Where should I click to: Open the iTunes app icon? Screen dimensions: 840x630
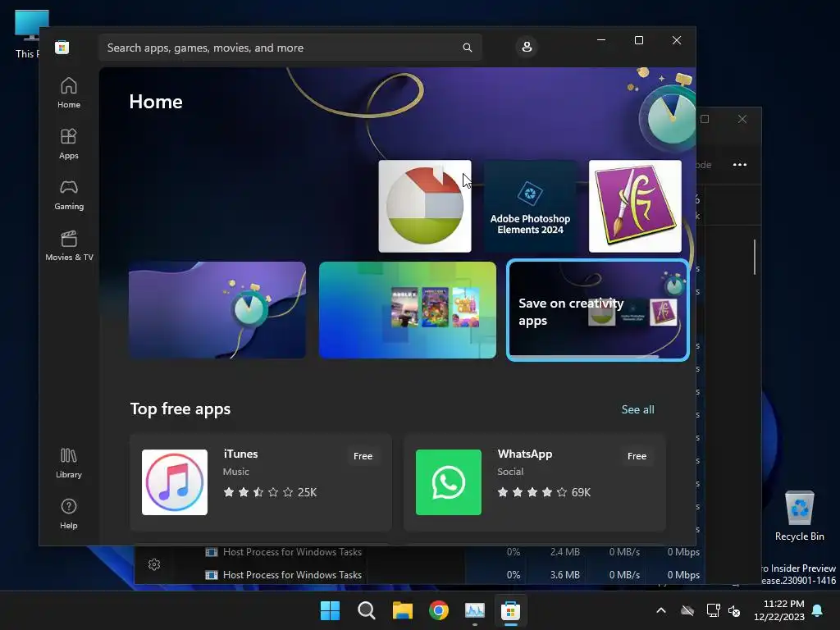pos(175,482)
